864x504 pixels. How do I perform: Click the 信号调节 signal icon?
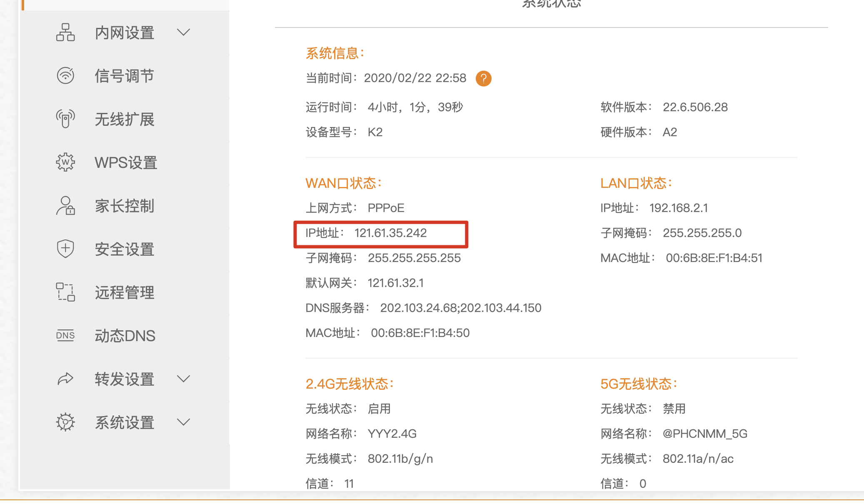click(65, 76)
